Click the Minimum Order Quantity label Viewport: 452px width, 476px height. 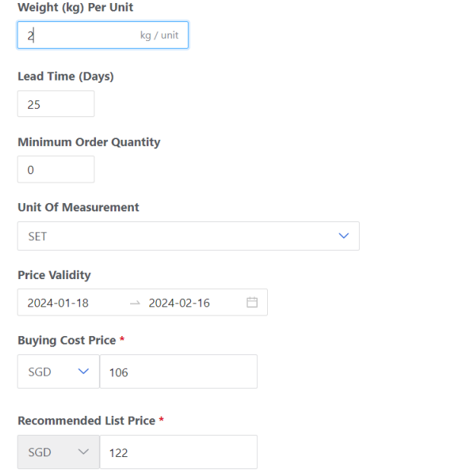pyautogui.click(x=89, y=142)
